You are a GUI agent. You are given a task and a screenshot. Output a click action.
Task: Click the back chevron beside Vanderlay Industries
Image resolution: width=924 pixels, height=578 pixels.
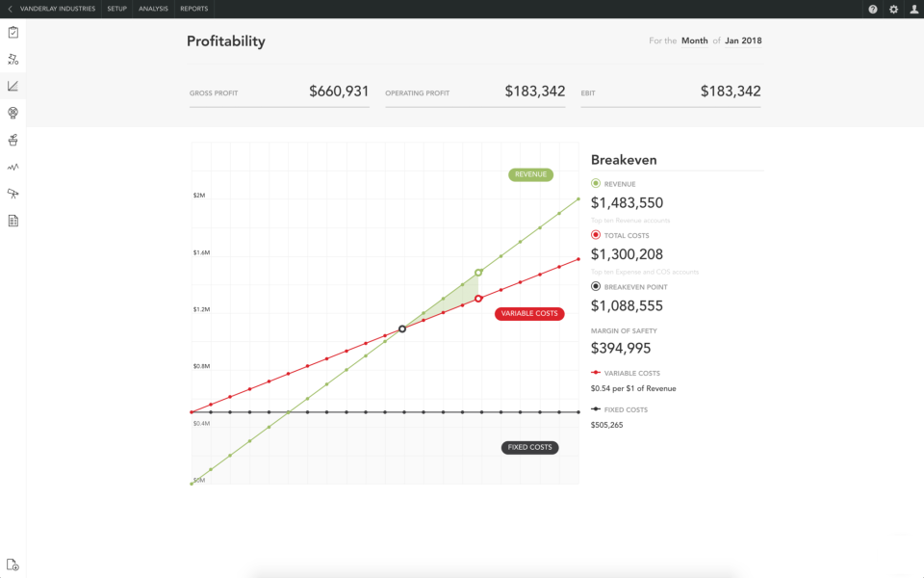pos(10,9)
